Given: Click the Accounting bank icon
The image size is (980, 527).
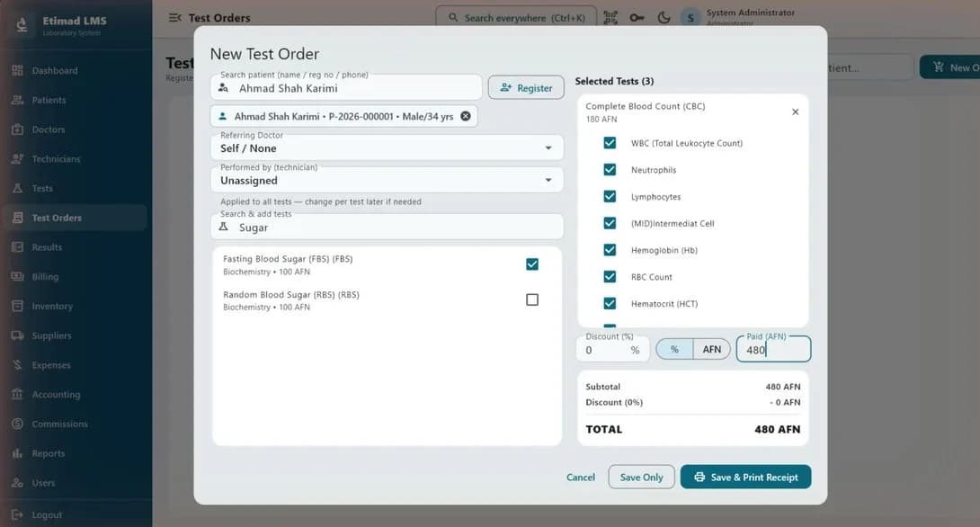Looking at the screenshot, I should point(17,394).
